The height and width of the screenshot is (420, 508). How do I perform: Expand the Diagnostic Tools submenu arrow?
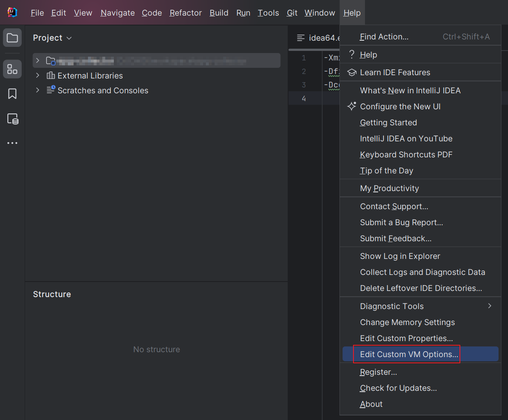pos(490,306)
